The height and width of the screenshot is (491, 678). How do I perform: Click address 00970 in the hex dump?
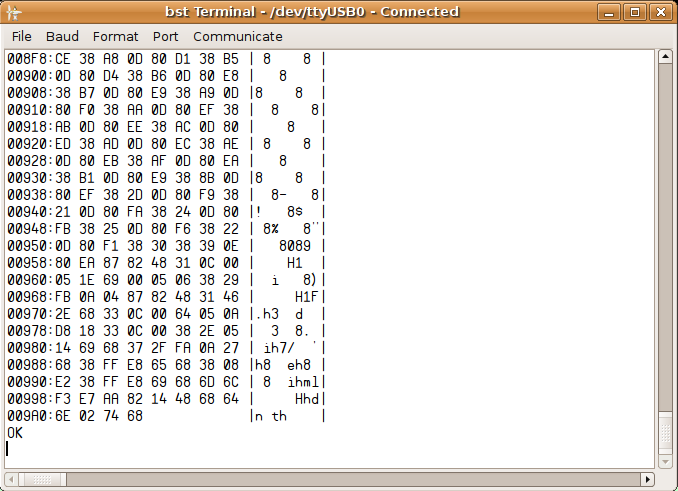(29, 314)
